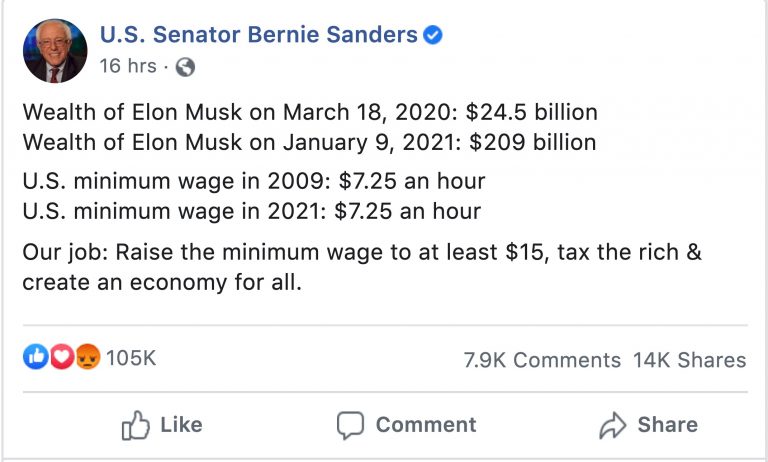Click the orange angry face reaction icon
This screenshot has width=768, height=462.
point(88,357)
